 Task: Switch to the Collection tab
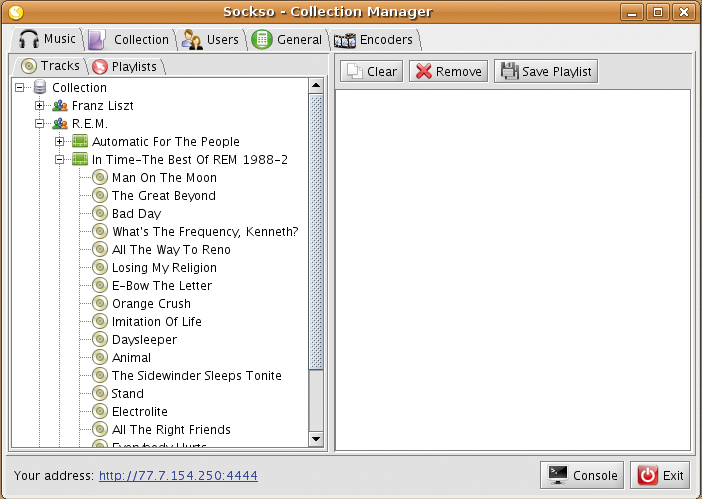(129, 40)
